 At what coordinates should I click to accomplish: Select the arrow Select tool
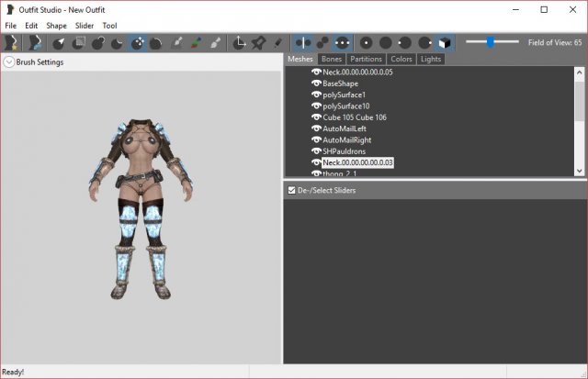click(60, 42)
